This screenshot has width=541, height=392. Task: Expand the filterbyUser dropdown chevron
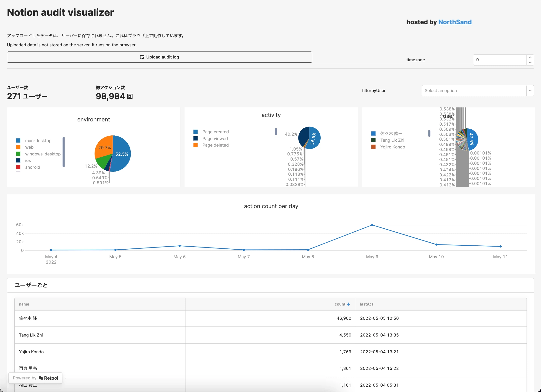530,91
